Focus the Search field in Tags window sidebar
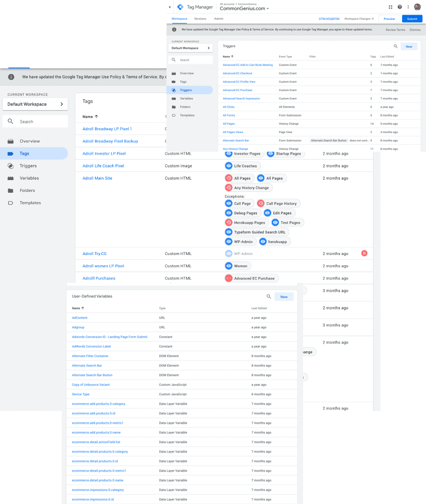The image size is (426, 504). 35,121
